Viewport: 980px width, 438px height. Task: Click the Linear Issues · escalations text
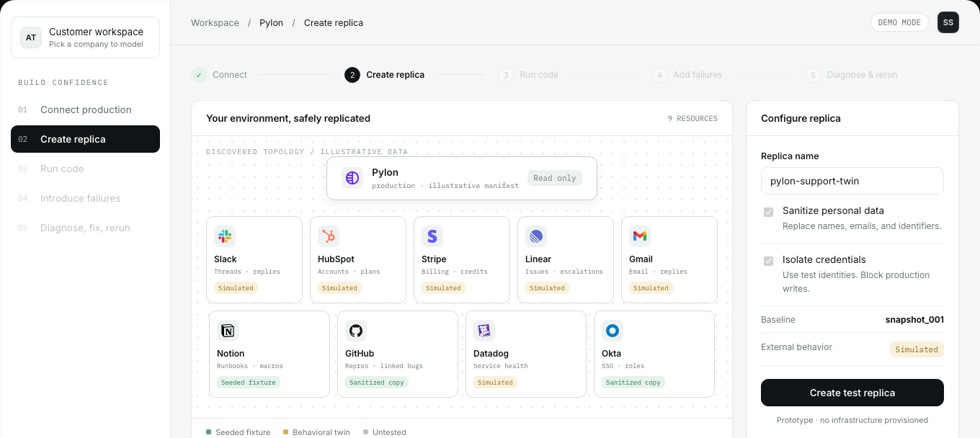(x=564, y=272)
